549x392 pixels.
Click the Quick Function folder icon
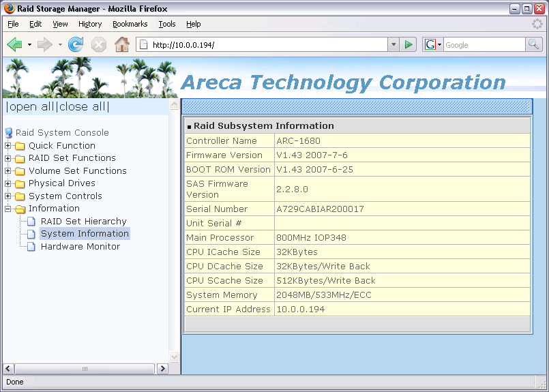(20, 146)
